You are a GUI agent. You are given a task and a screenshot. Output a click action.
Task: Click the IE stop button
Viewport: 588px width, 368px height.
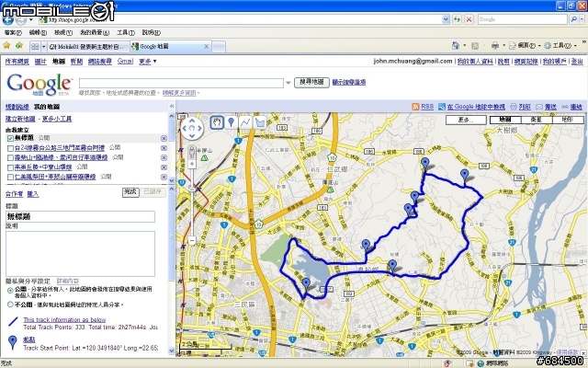469,19
